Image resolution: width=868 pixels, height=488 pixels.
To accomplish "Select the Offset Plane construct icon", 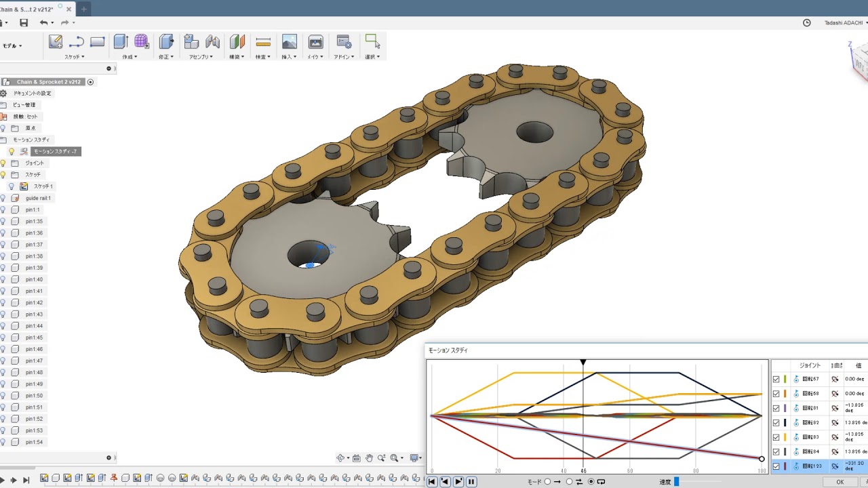I will pyautogui.click(x=237, y=41).
